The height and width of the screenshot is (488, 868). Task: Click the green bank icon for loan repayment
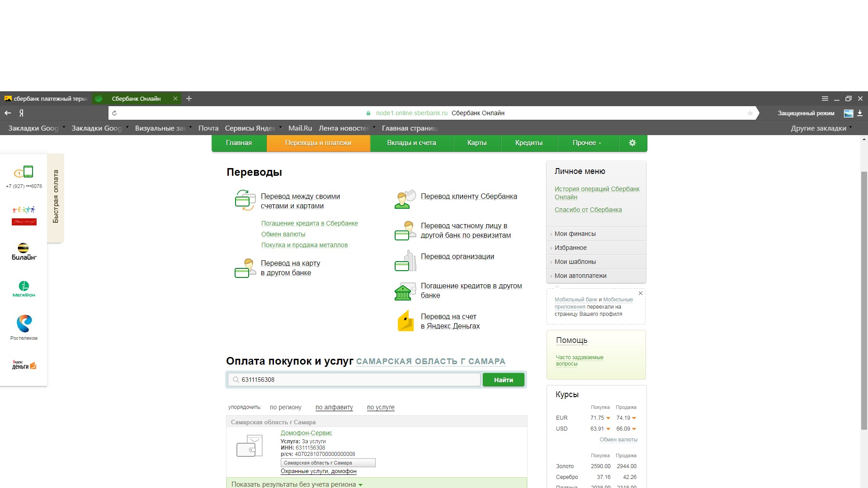point(405,291)
